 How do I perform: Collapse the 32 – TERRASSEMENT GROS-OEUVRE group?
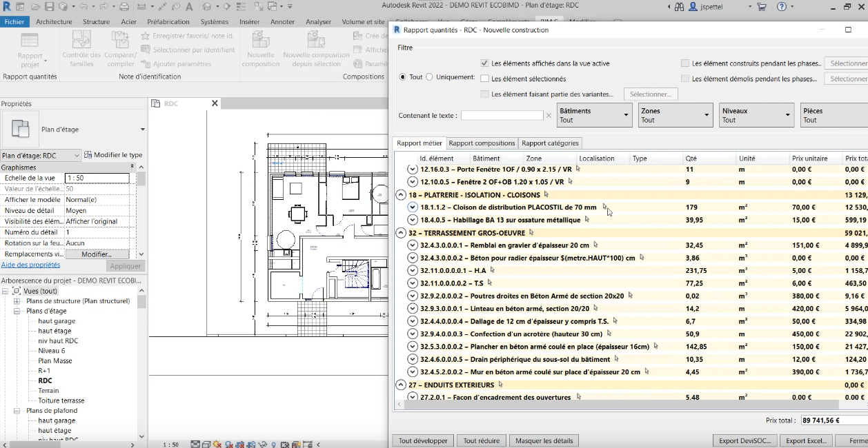coord(400,233)
